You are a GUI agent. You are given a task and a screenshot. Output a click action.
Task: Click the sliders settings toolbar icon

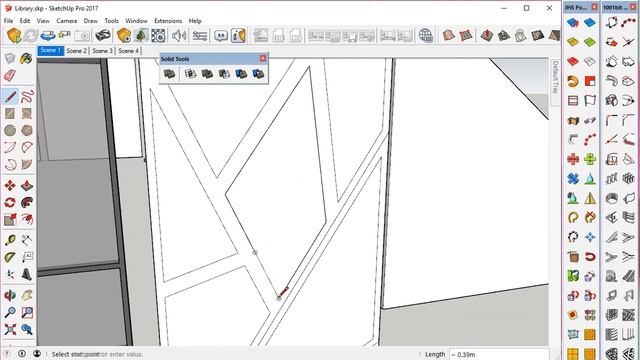click(200, 36)
